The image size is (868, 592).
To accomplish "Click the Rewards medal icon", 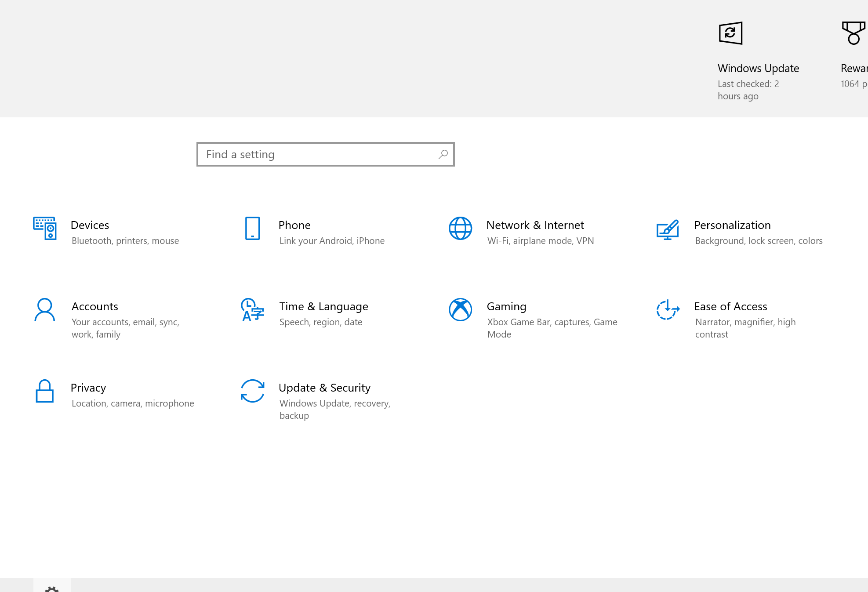I will click(x=853, y=33).
